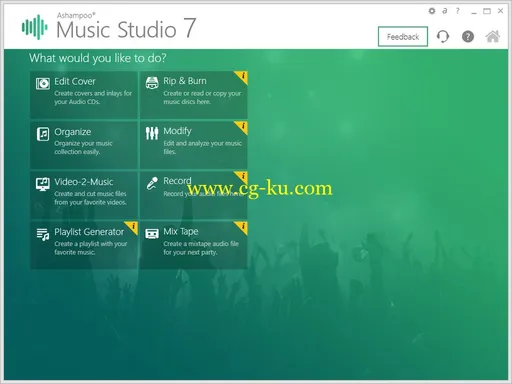Click 'Create covers and inlays for your Audio CDs' text
512x384 pixels.
pos(93,98)
